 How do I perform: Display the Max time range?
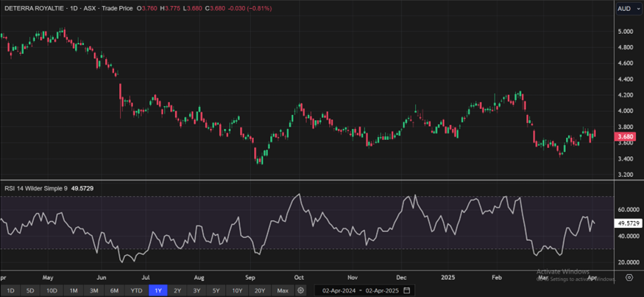(283, 290)
